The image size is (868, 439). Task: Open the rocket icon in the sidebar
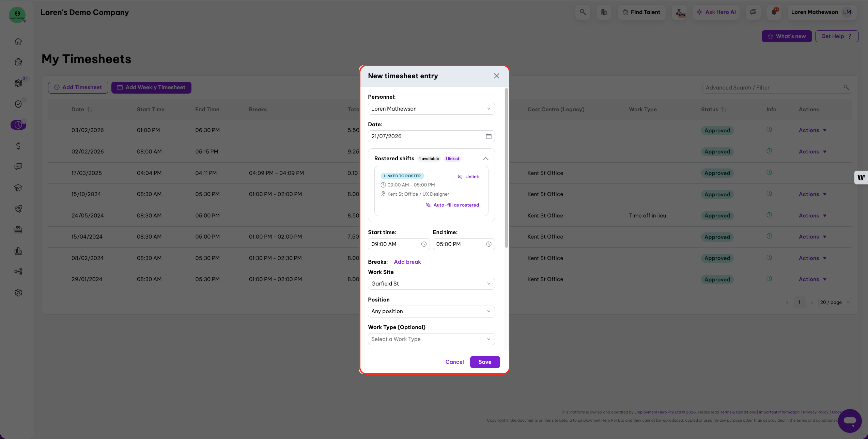pyautogui.click(x=18, y=209)
